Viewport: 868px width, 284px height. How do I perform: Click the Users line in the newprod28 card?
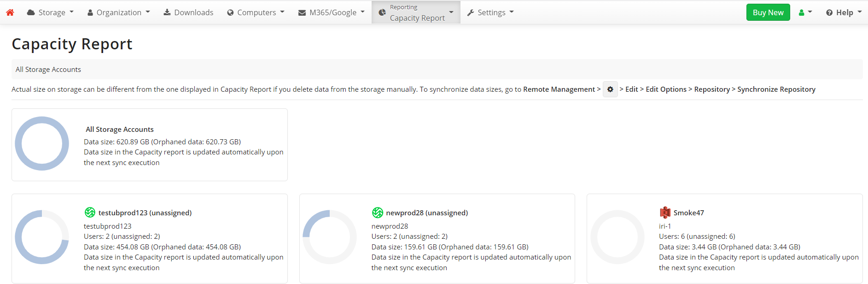coord(409,237)
